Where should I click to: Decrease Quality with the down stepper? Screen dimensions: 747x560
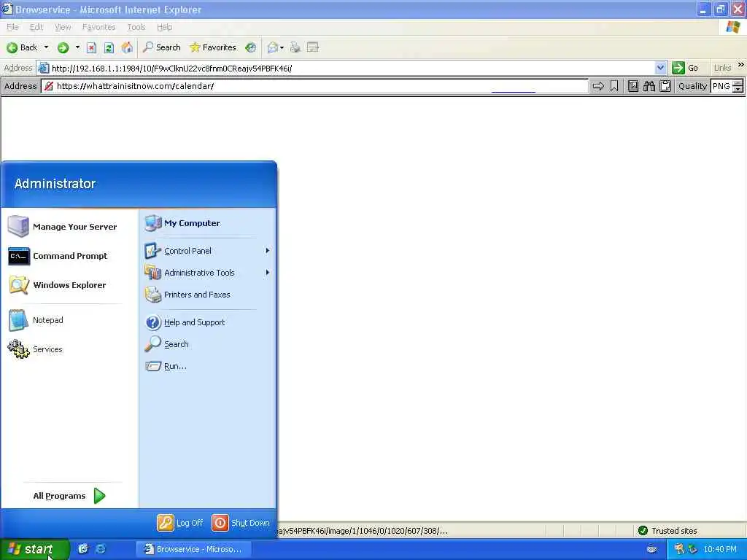[738, 90]
